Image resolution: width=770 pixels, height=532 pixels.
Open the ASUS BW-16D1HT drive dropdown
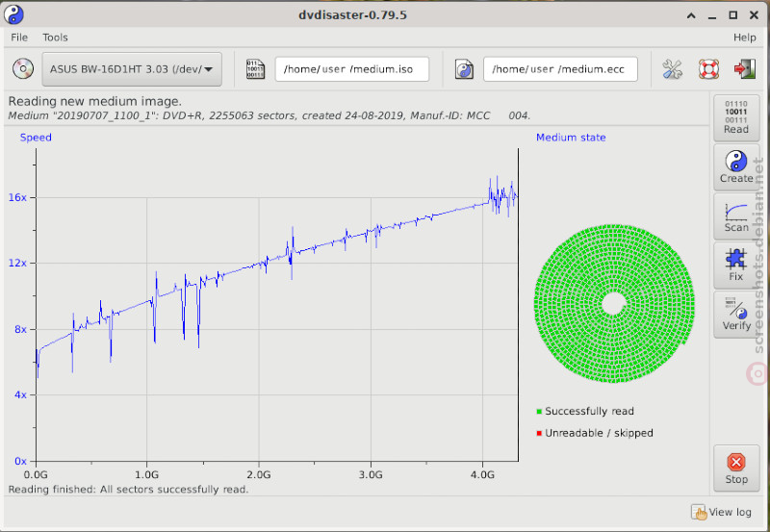pyautogui.click(x=132, y=69)
